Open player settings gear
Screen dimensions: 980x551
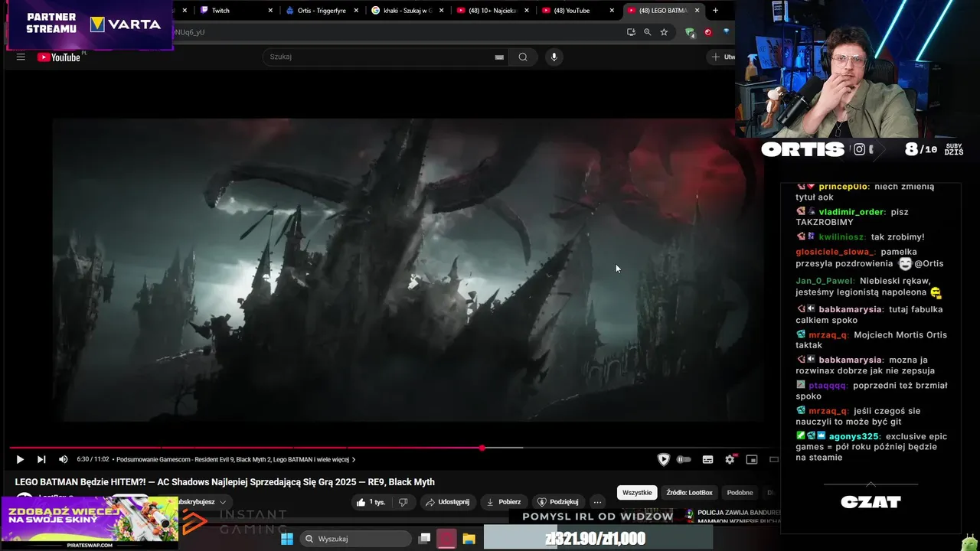(730, 459)
